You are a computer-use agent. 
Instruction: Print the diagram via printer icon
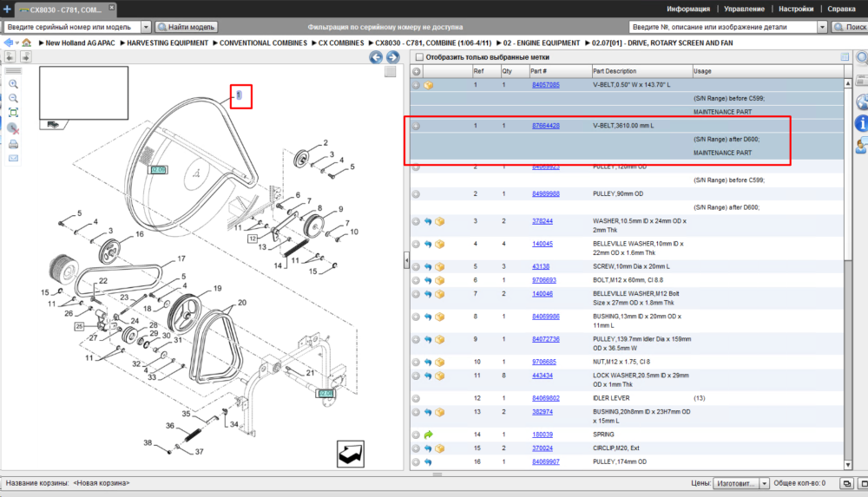13,145
